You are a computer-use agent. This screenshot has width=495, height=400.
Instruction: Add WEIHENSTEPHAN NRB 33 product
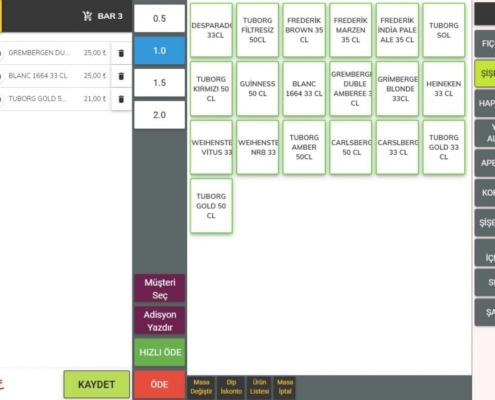[258, 147]
